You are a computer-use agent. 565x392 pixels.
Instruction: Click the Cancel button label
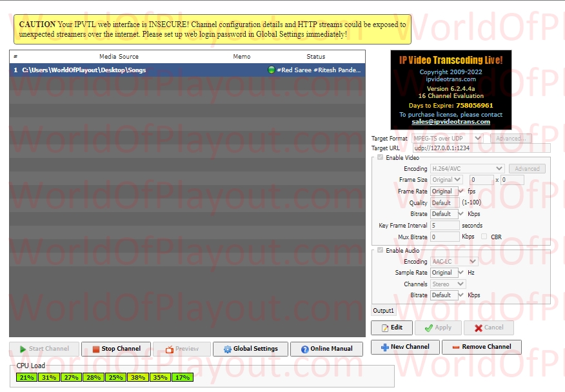pyautogui.click(x=493, y=327)
